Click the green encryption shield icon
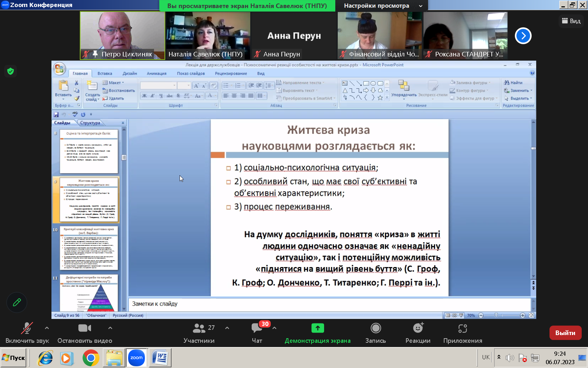 pos(10,71)
